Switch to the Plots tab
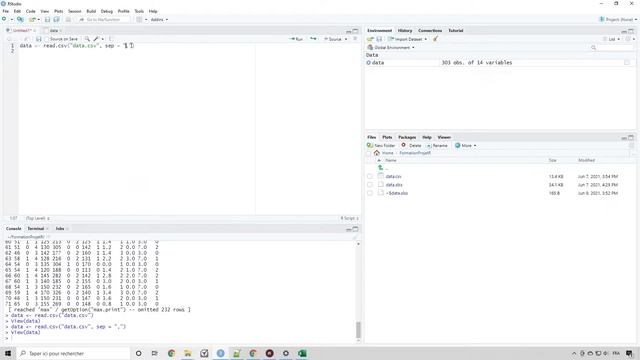 387,137
